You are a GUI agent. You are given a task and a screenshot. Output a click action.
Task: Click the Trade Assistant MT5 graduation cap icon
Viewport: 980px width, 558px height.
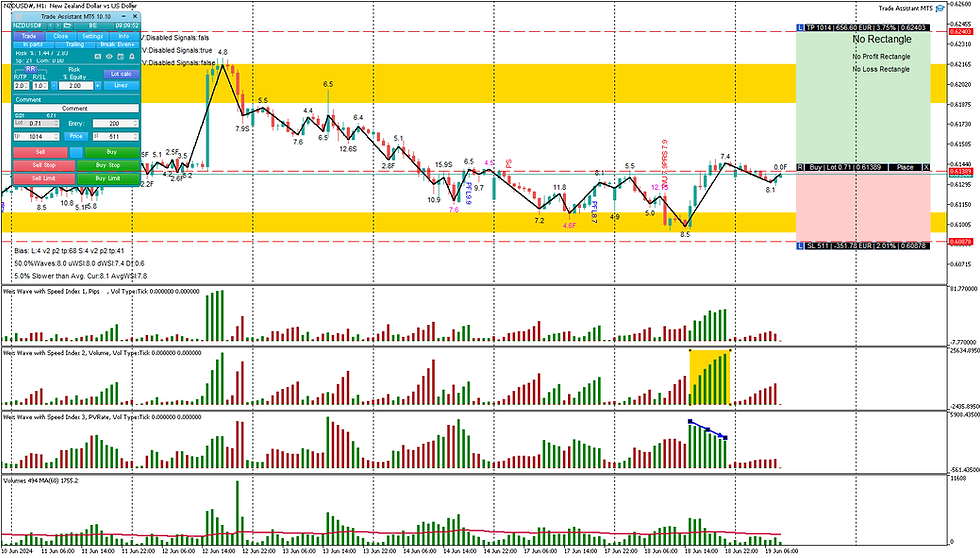(x=940, y=8)
